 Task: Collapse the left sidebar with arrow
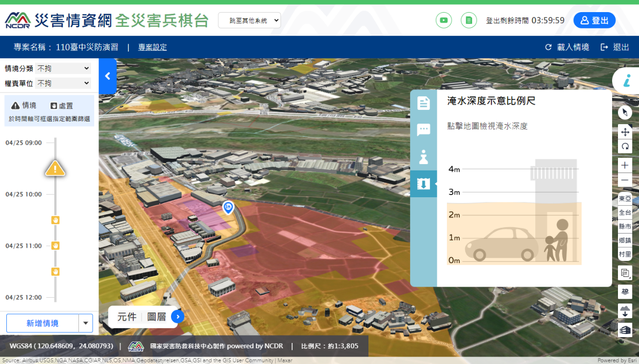tap(107, 76)
